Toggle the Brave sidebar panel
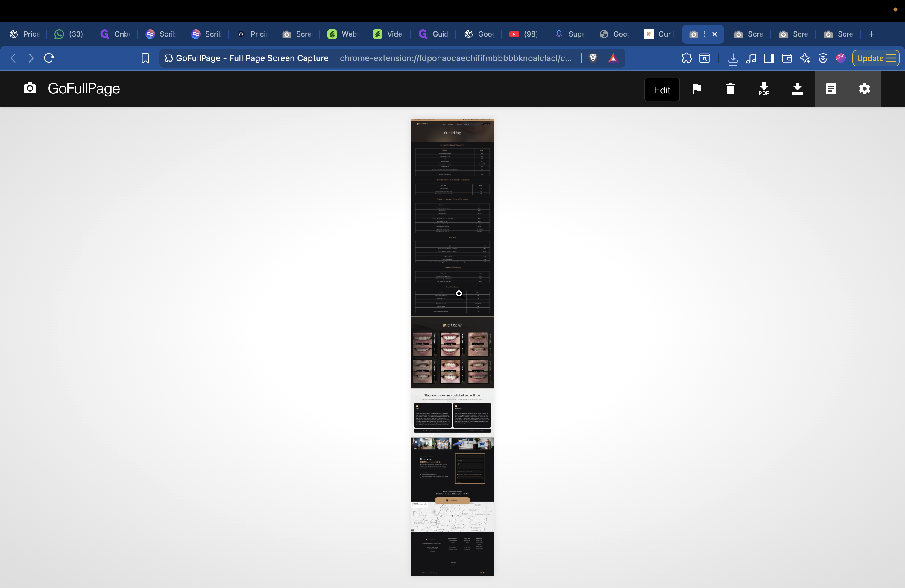The image size is (905, 588). [x=769, y=58]
